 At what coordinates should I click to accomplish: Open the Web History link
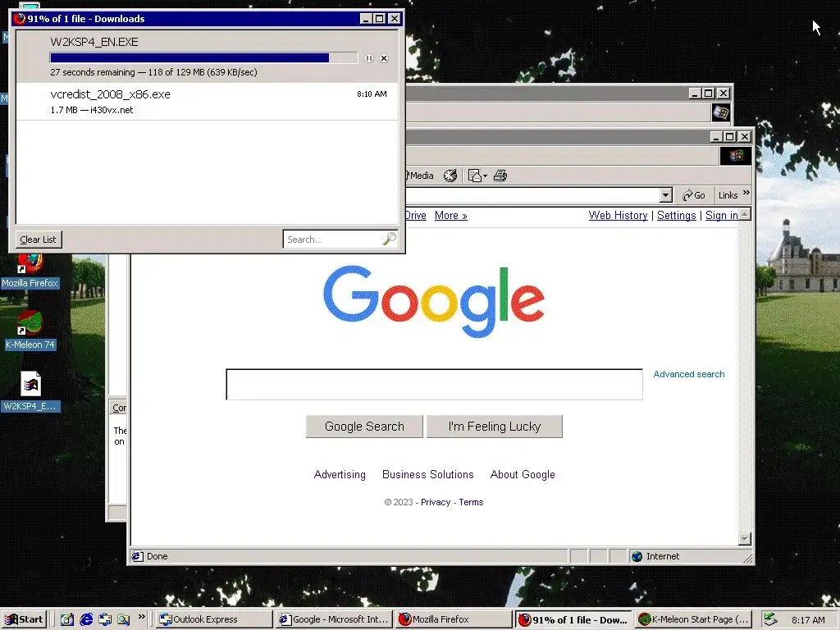(x=619, y=216)
